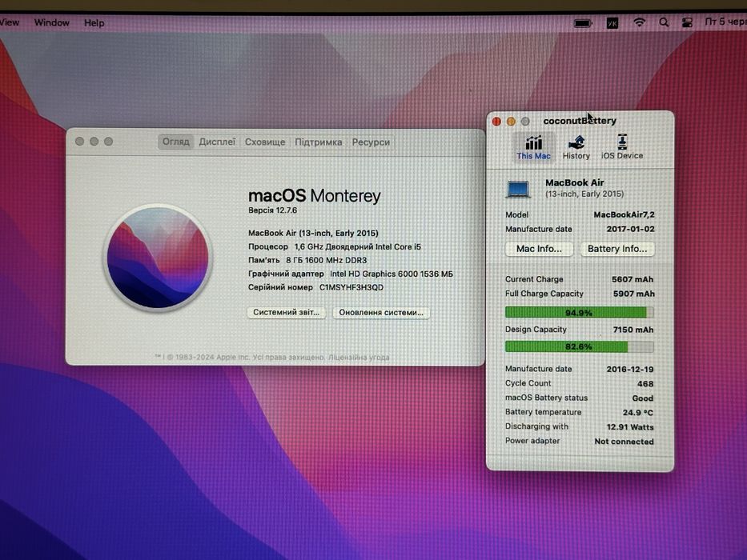This screenshot has height=560, width=747.
Task: Click the 1,6 GHz Intel Core i5 processor text
Action: (358, 246)
